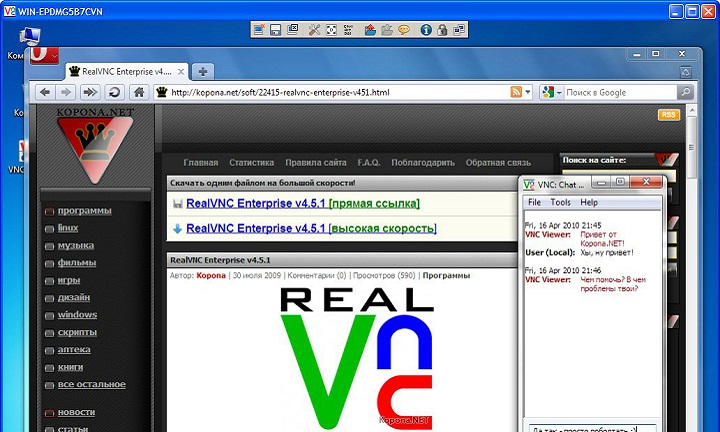Open the Поблагодарить navigation item

tap(423, 163)
